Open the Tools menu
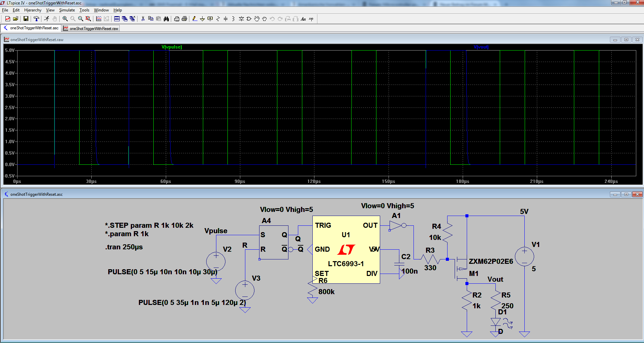Screen dimensions: 644x343 pos(84,10)
